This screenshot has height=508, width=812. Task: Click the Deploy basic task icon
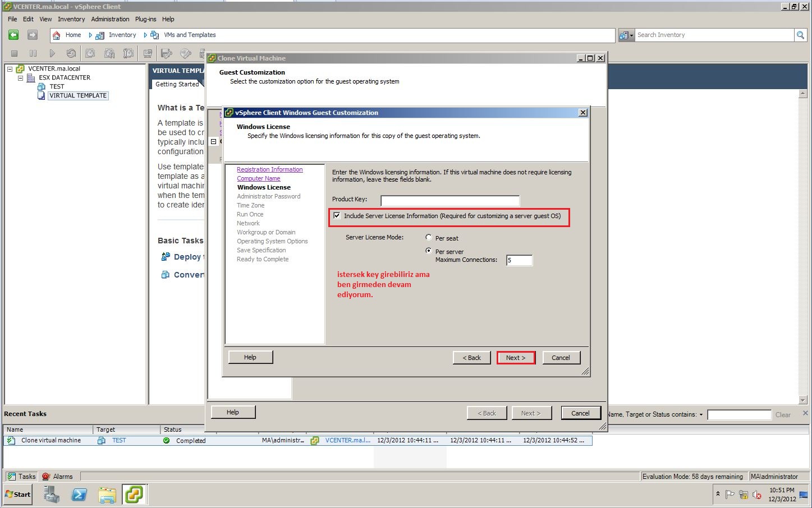(166, 256)
